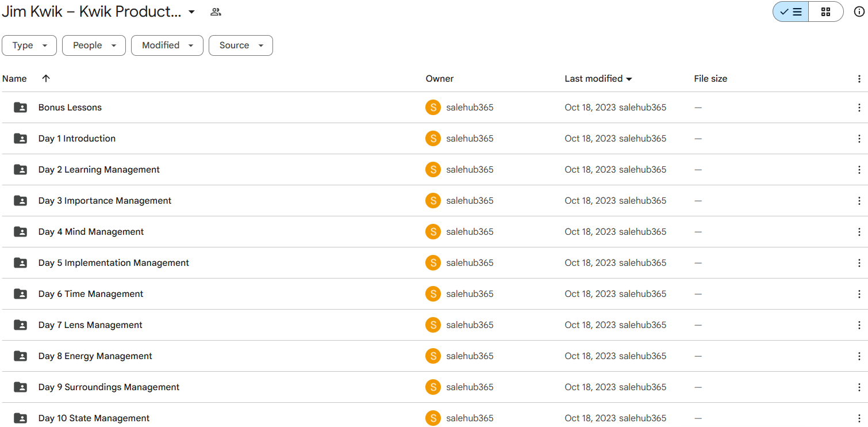Open more actions for Bonus Lessons
The image size is (868, 427).
click(859, 108)
